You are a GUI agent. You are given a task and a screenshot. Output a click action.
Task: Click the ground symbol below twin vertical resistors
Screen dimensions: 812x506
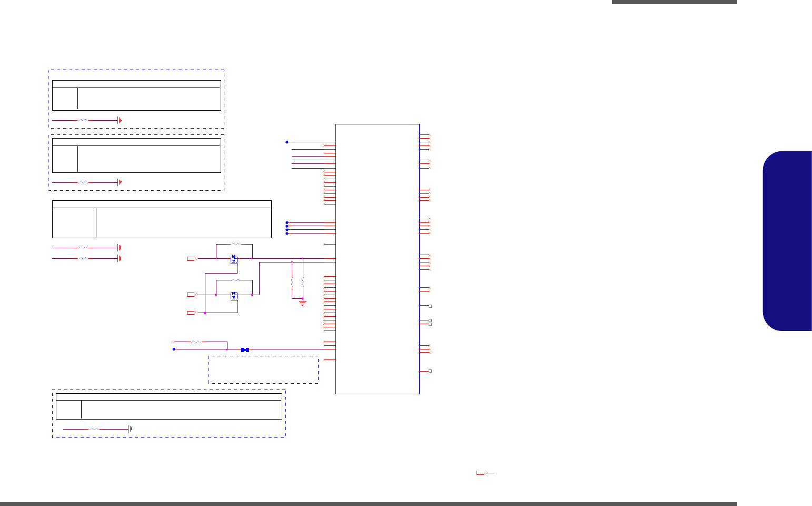point(302,303)
